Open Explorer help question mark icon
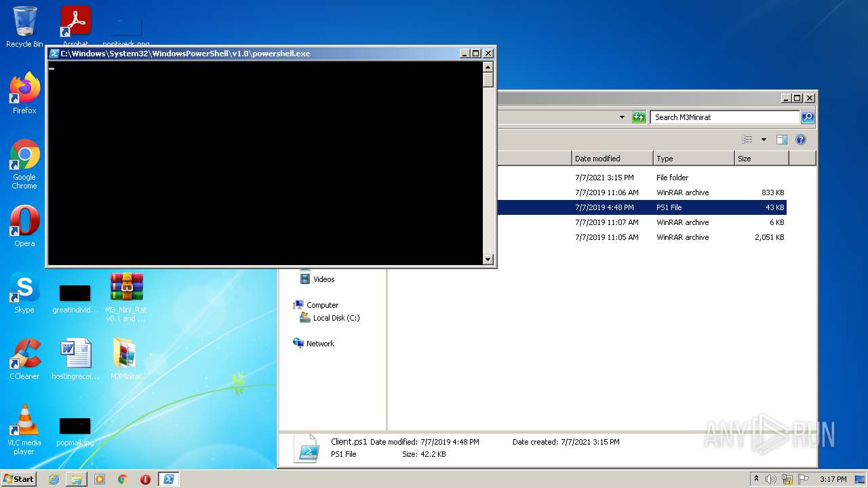Image resolution: width=868 pixels, height=488 pixels. pyautogui.click(x=801, y=140)
